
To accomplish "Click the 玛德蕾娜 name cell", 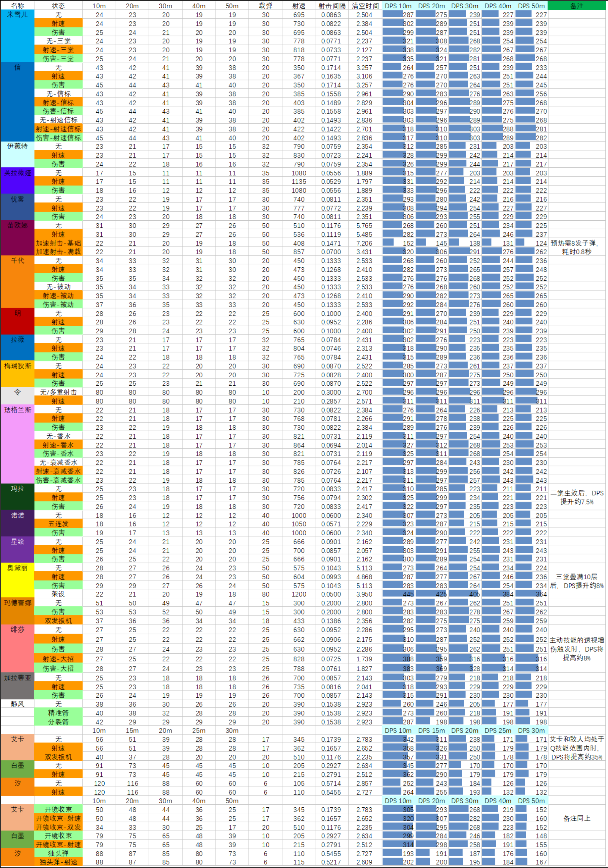I will click(x=17, y=612).
